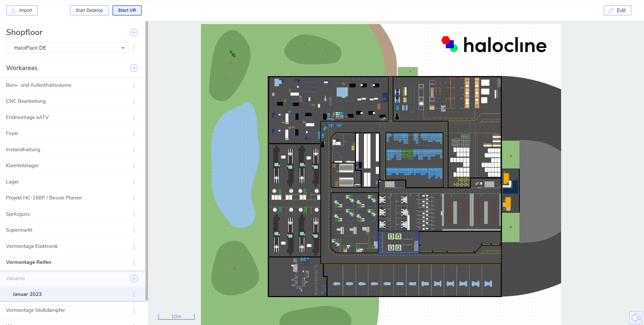
Task: Click the download icon inside the Import button
Action: point(13,10)
